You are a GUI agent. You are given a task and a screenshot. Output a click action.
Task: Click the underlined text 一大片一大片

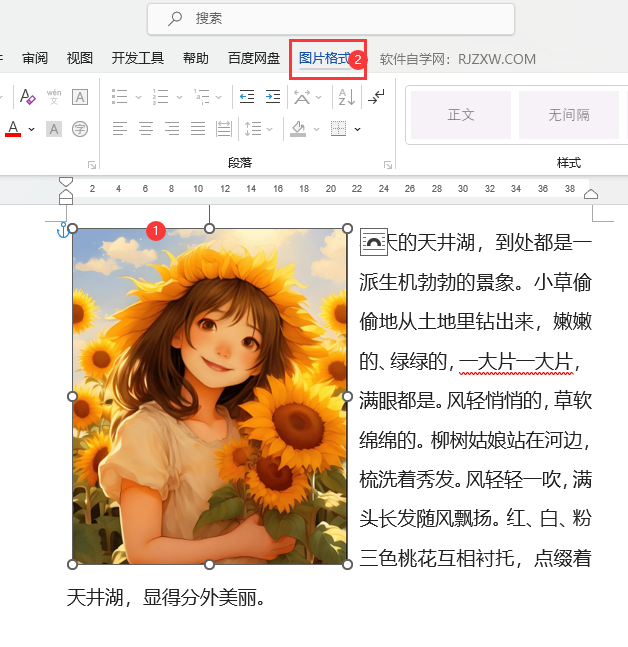516,362
